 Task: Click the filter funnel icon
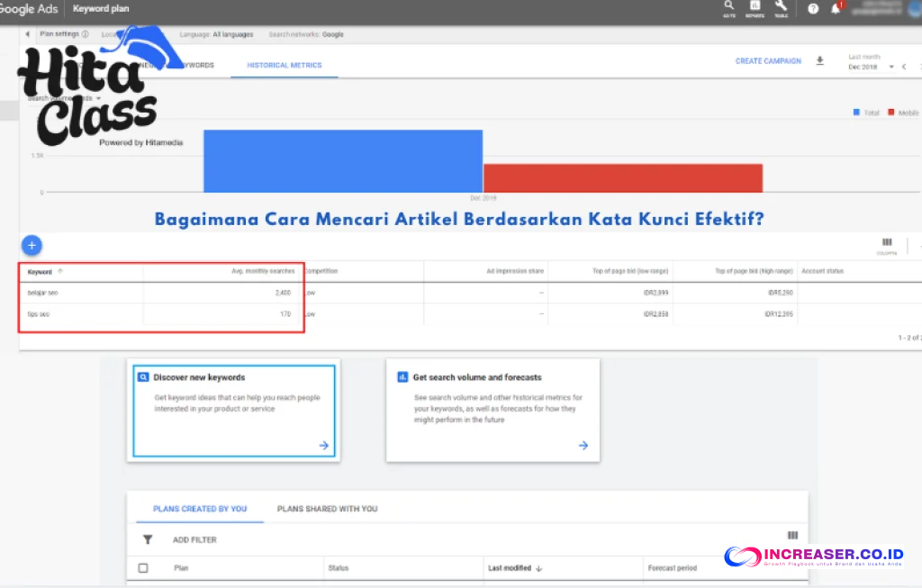click(x=148, y=540)
